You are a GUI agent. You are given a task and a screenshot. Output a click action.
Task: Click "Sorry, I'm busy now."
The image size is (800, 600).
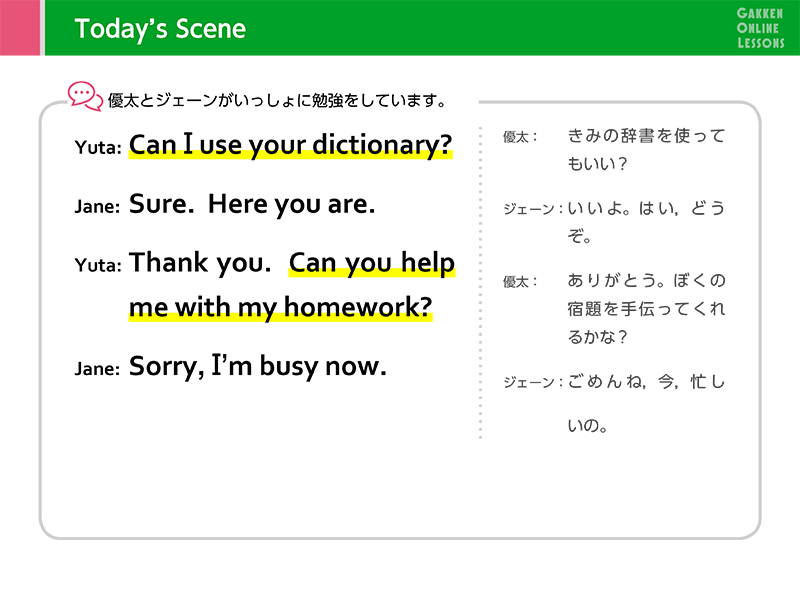coord(258,366)
